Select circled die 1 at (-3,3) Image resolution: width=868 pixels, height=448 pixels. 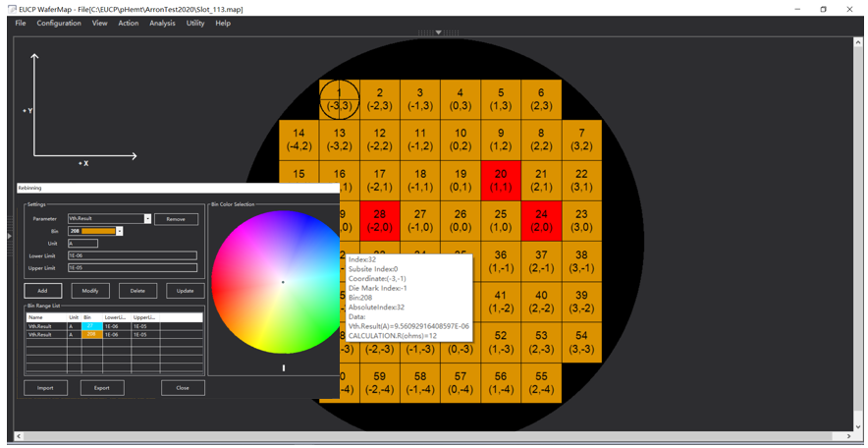click(x=339, y=99)
